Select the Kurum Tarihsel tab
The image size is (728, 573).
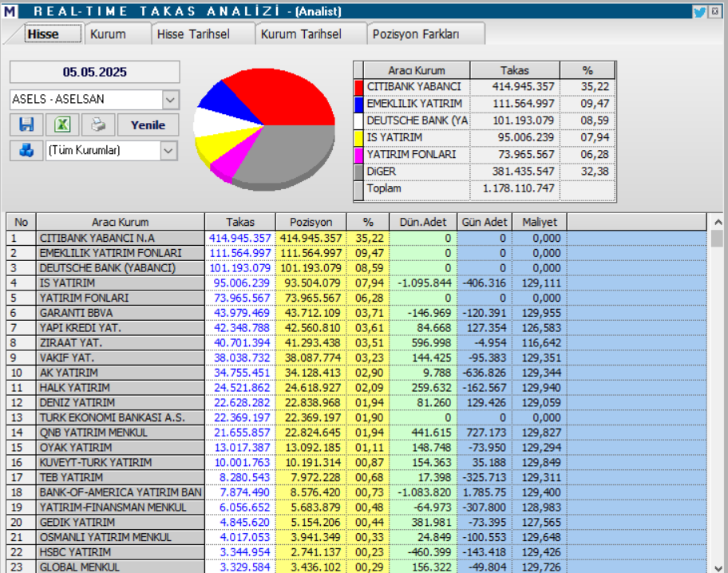(301, 34)
